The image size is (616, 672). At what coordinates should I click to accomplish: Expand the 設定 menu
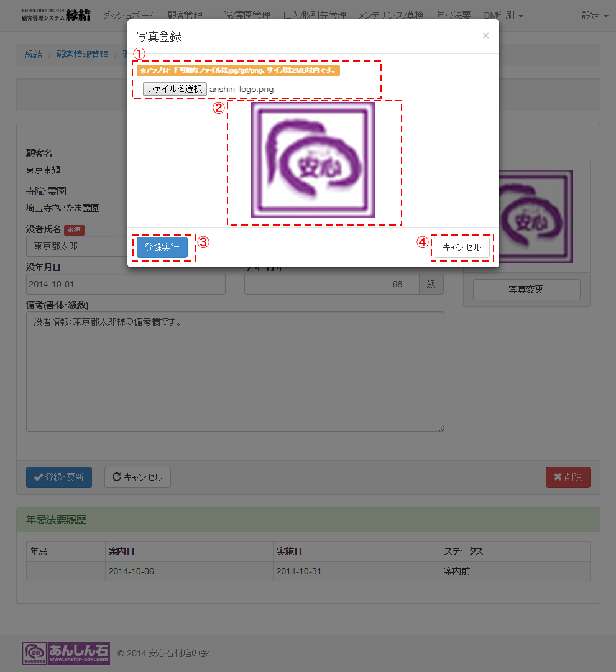click(x=595, y=16)
